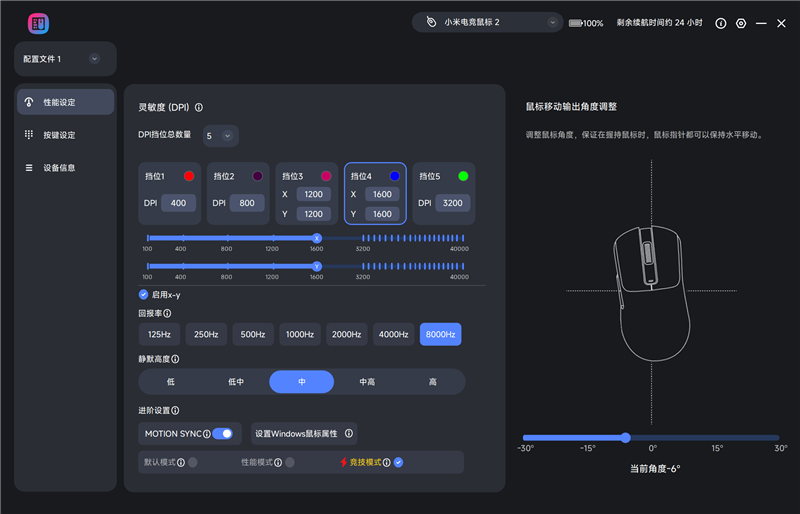This screenshot has height=514, width=800.
Task: Set 静默高度 to 低
Action: pos(171,382)
